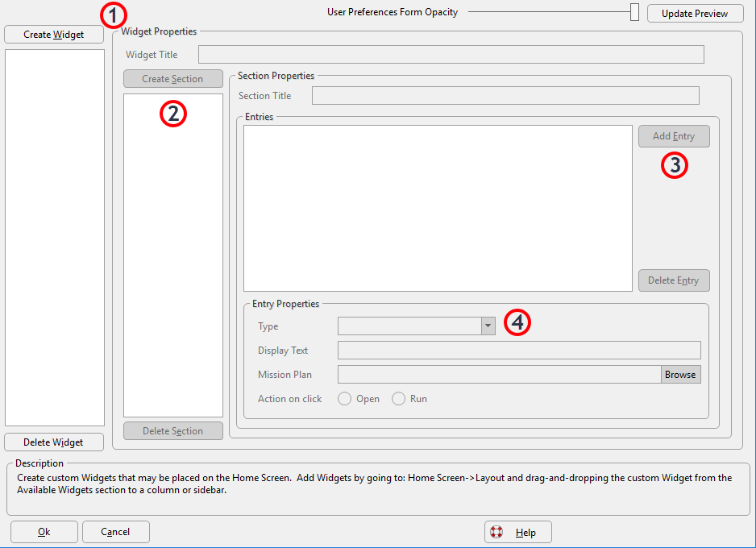
Task: Click the widgets list under Create Widget
Action: coord(55,238)
